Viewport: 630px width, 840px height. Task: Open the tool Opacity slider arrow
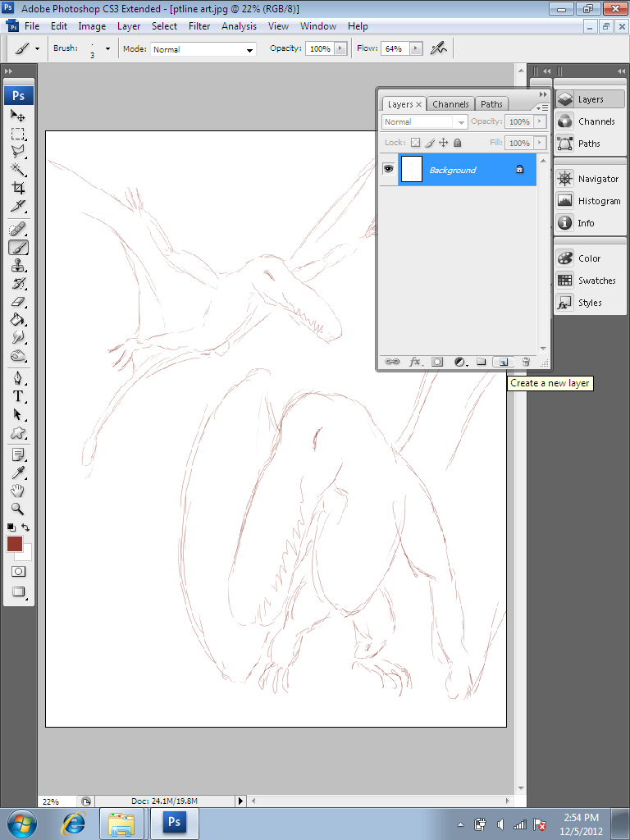340,48
